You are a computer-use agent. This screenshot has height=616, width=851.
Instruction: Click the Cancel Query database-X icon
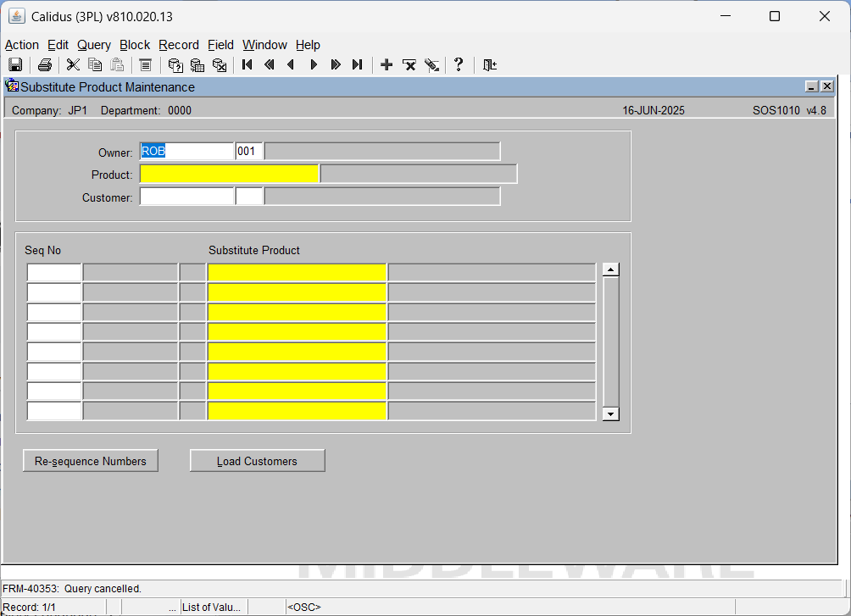point(220,65)
